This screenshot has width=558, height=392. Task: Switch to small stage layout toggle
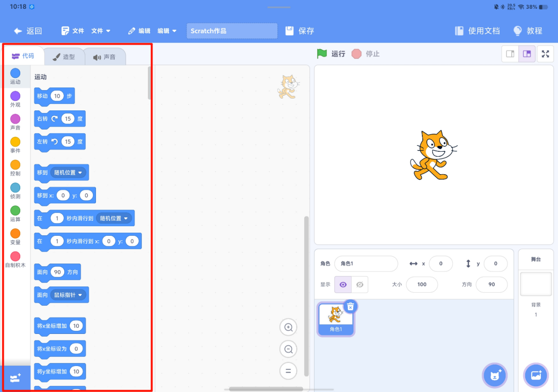click(x=510, y=54)
